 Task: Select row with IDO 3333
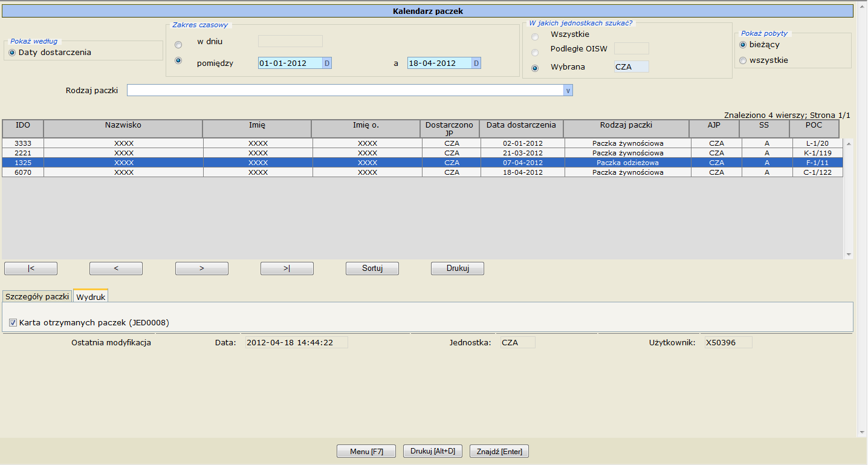tap(423, 143)
